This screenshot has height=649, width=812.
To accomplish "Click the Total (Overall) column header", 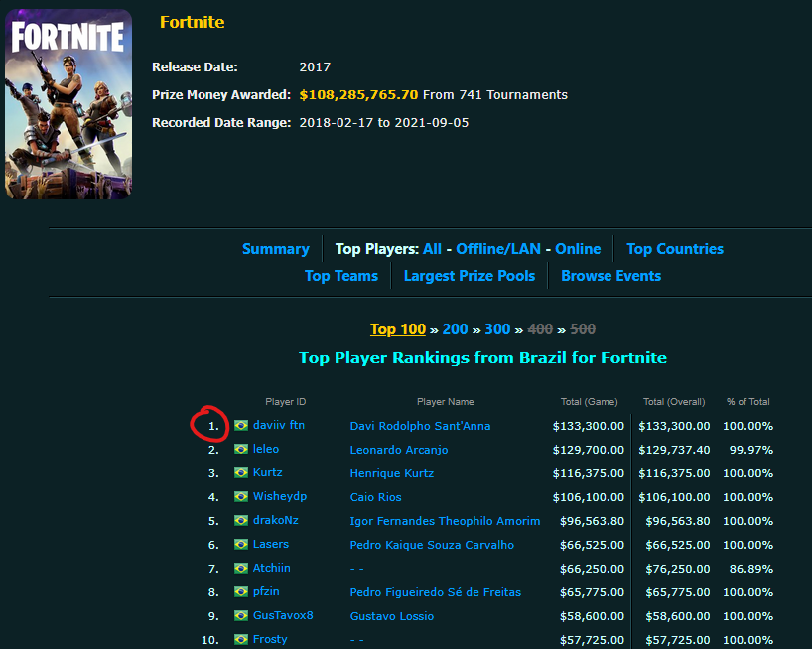I will click(x=674, y=402).
